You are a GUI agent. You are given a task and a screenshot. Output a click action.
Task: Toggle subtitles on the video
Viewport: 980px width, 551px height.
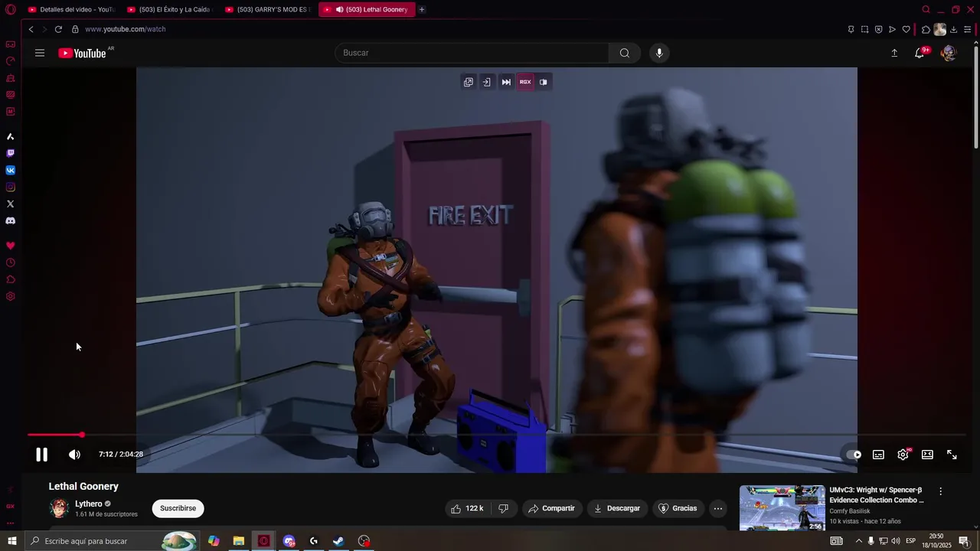(x=878, y=455)
